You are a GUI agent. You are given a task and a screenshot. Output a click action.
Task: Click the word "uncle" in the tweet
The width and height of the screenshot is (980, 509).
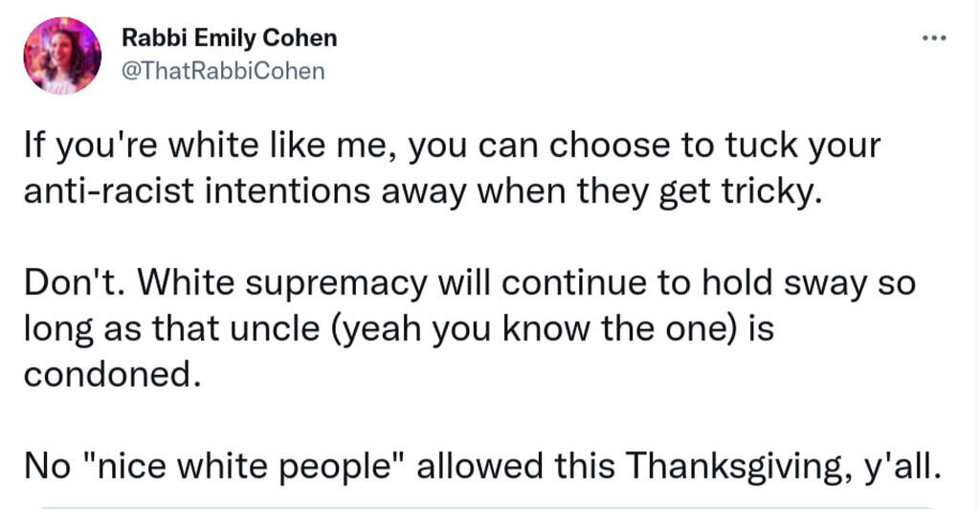[285, 330]
